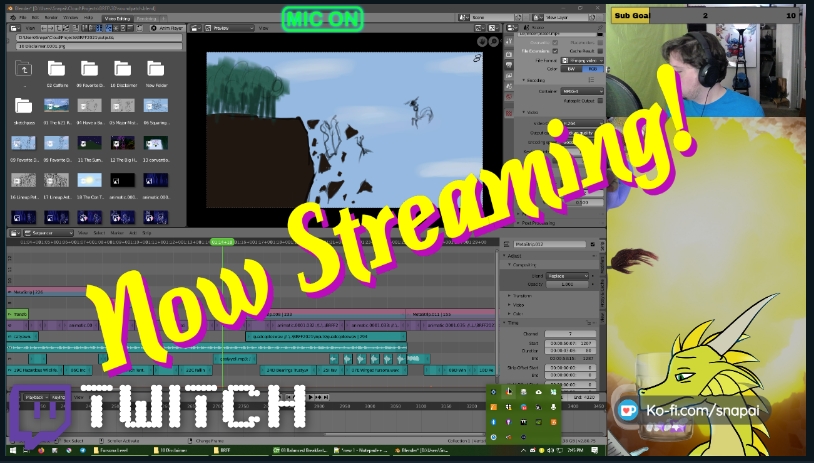This screenshot has height=463, width=814.
Task: Open Firefox from the taskbar
Action: pyautogui.click(x=40, y=451)
